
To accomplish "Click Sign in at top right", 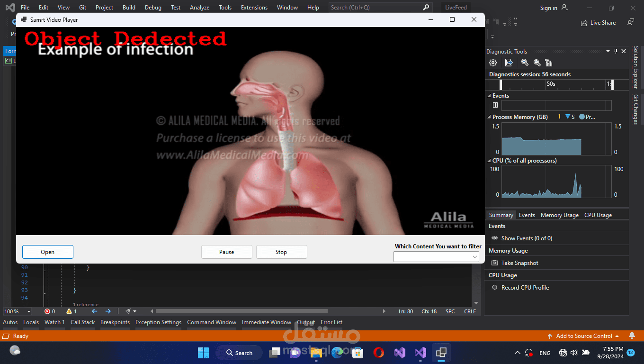I will click(548, 8).
